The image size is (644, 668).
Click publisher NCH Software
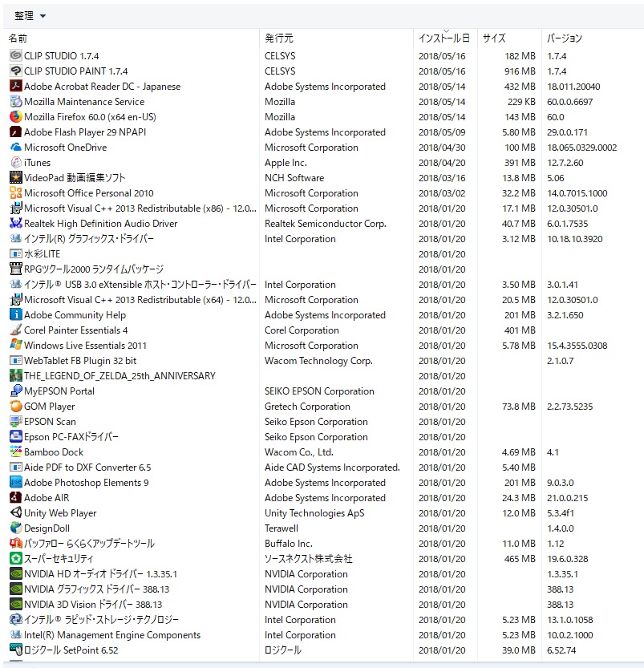[x=294, y=178]
